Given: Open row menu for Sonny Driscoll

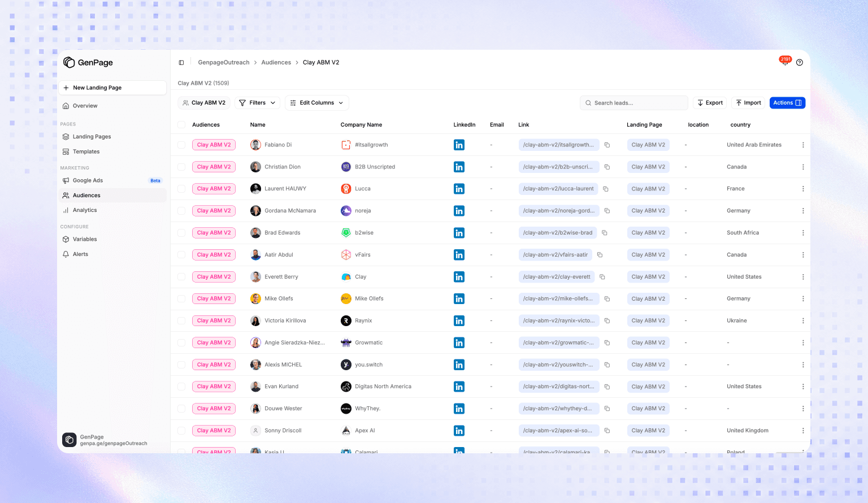Looking at the screenshot, I should pos(802,431).
